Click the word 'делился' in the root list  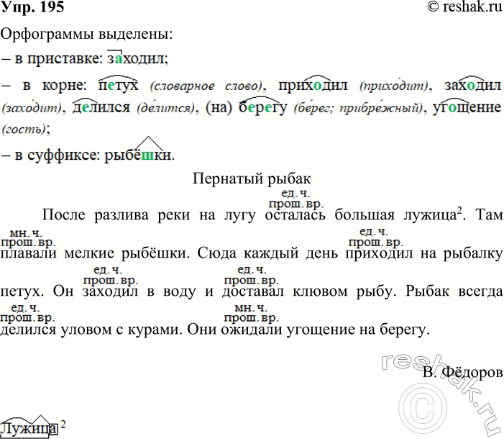click(101, 108)
